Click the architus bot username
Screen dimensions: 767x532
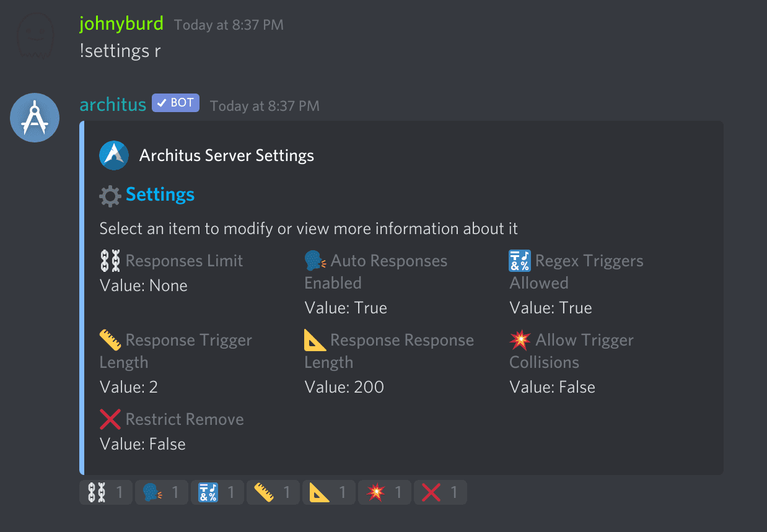click(x=113, y=104)
